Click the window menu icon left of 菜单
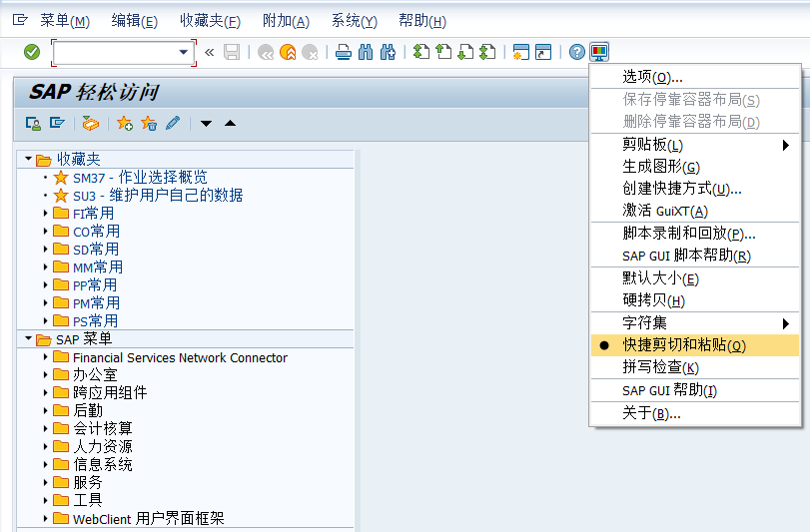 tap(20, 20)
